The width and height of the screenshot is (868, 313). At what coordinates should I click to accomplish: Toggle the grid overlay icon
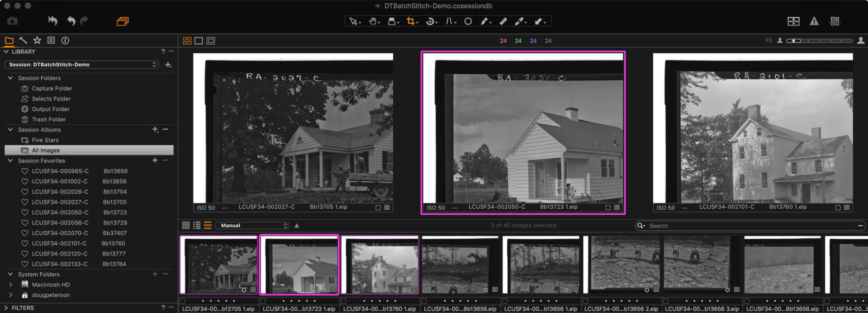click(835, 21)
